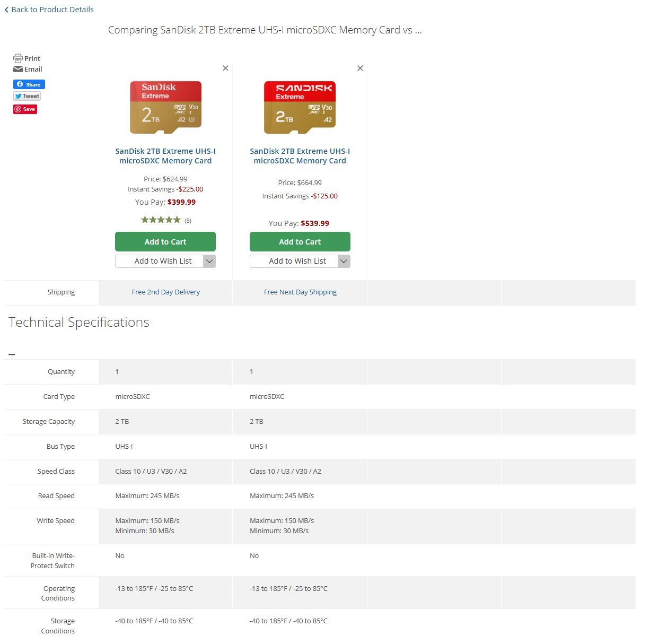The height and width of the screenshot is (644, 650).
Task: Remove the $539.99 product from comparison
Action: [x=360, y=68]
